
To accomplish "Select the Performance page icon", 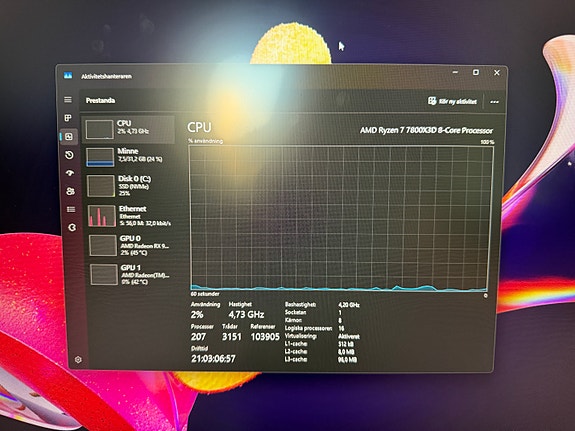I will click(69, 137).
